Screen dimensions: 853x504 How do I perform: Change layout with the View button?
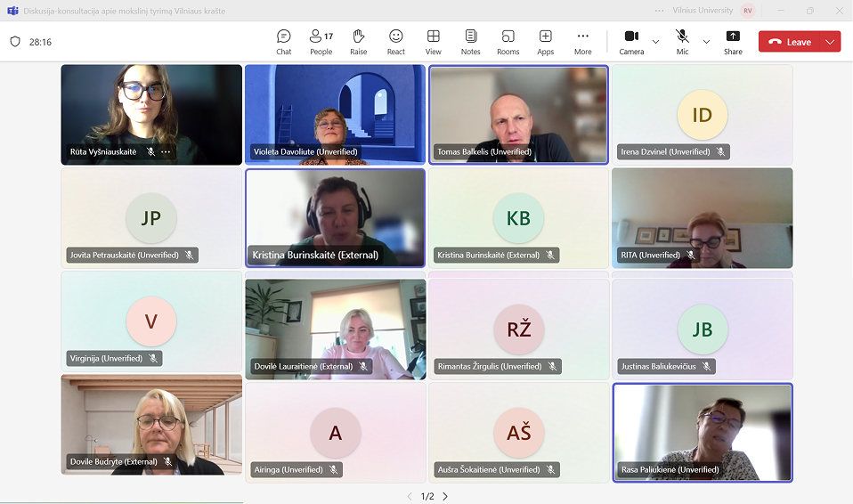[x=433, y=42]
